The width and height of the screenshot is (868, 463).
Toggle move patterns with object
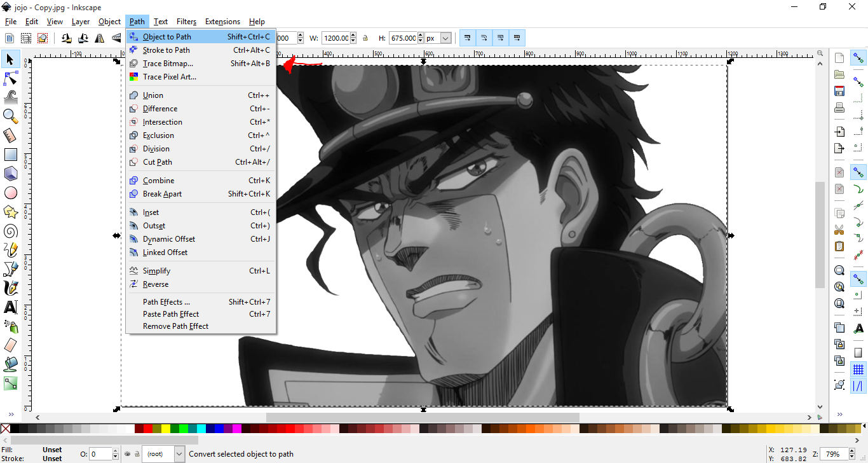tap(517, 38)
